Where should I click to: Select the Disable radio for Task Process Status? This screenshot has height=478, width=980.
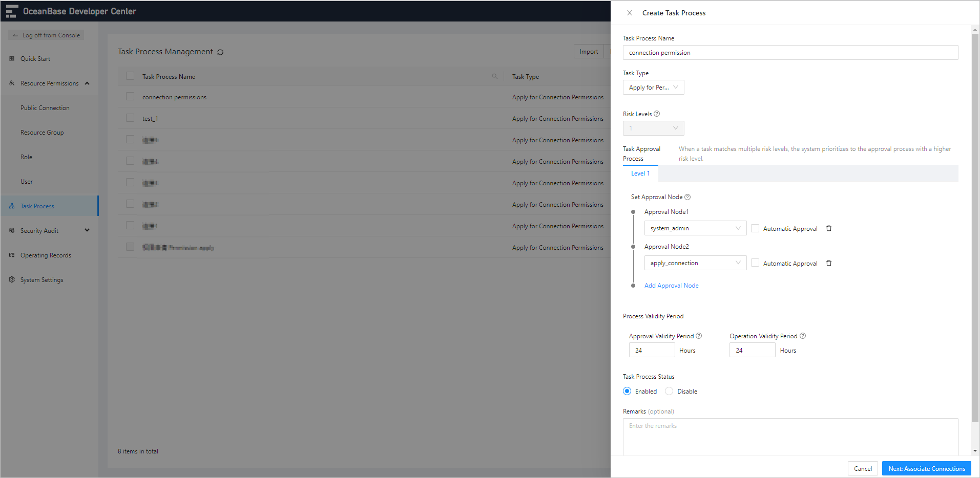pyautogui.click(x=669, y=390)
